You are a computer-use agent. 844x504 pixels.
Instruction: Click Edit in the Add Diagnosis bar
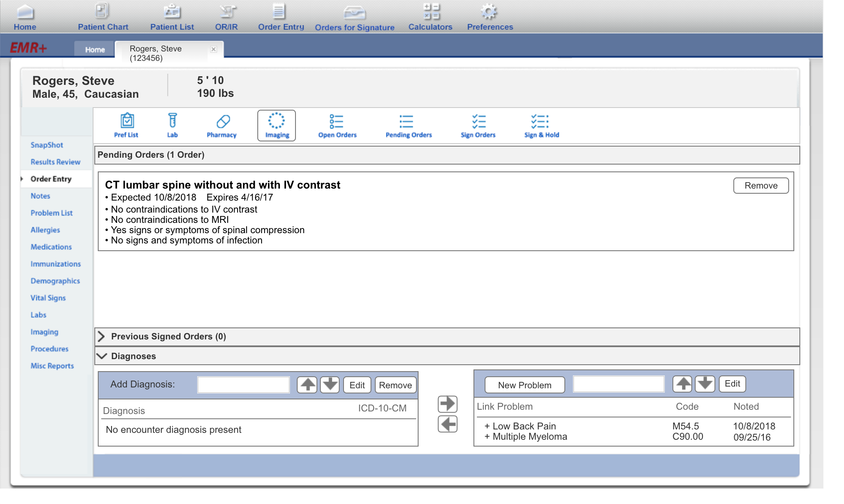(x=357, y=385)
